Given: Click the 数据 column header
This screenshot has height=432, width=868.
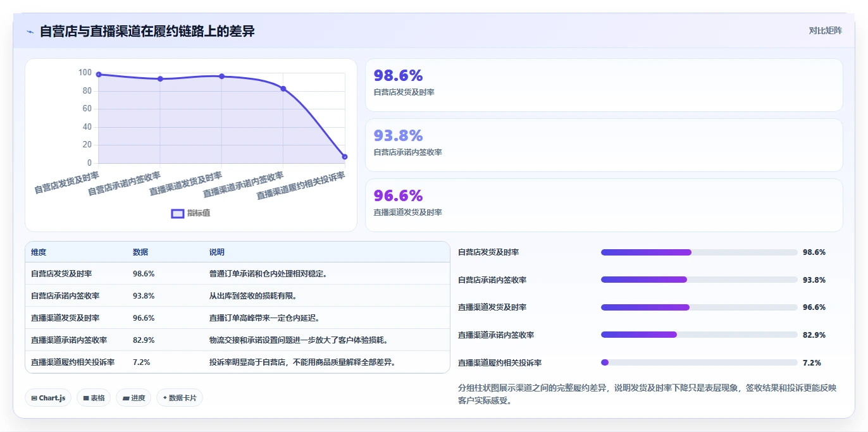Looking at the screenshot, I should click(x=140, y=252).
